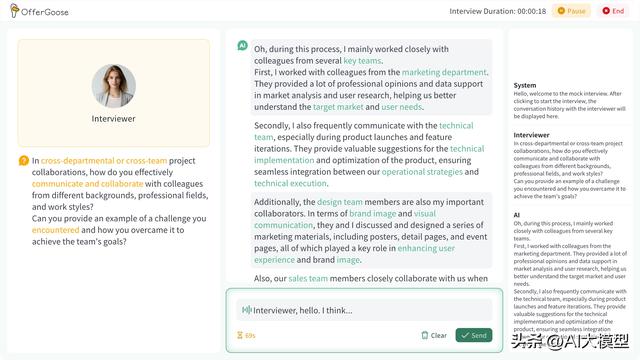Click the 'marketing department' highlighted keyword

[x=444, y=72]
